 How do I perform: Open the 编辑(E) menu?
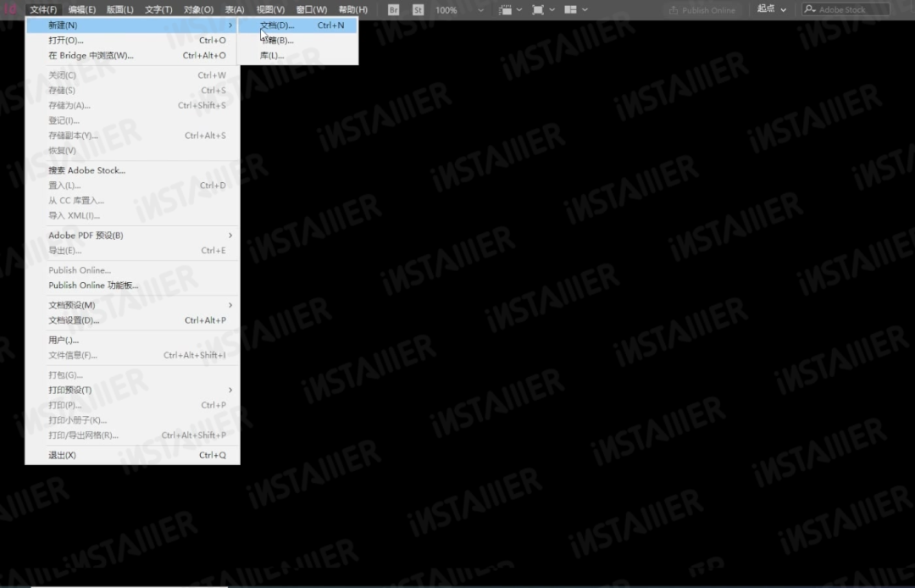coord(81,10)
